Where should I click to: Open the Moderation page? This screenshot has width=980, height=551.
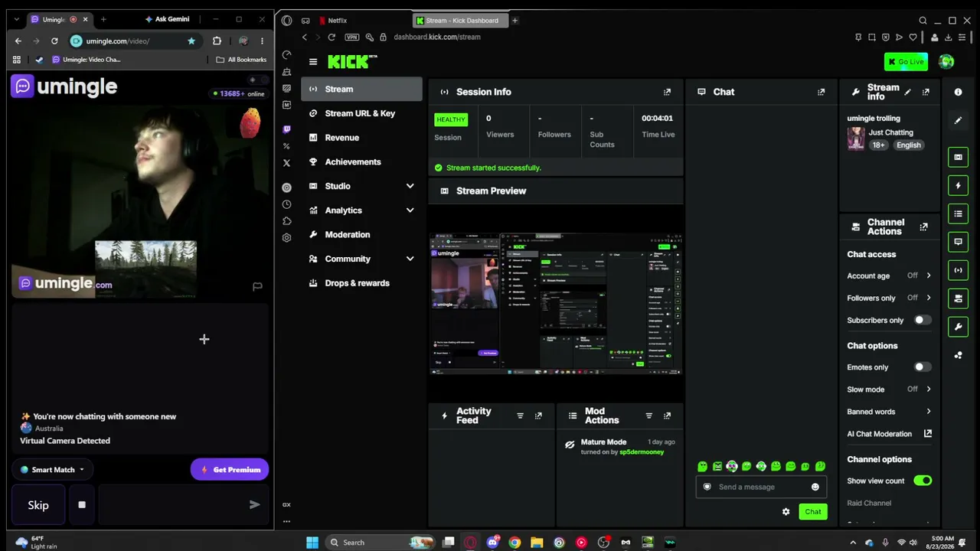click(361, 235)
